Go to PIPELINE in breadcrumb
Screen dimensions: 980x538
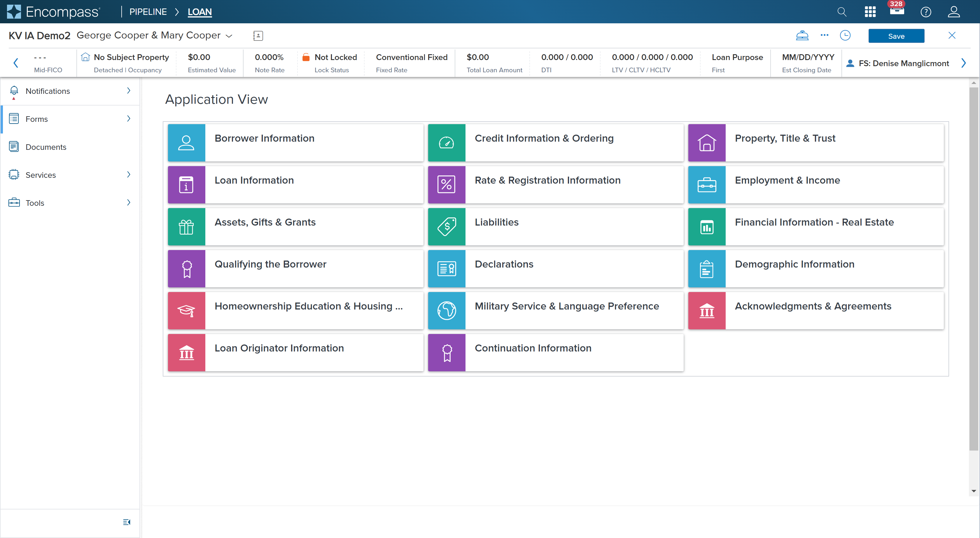(148, 12)
